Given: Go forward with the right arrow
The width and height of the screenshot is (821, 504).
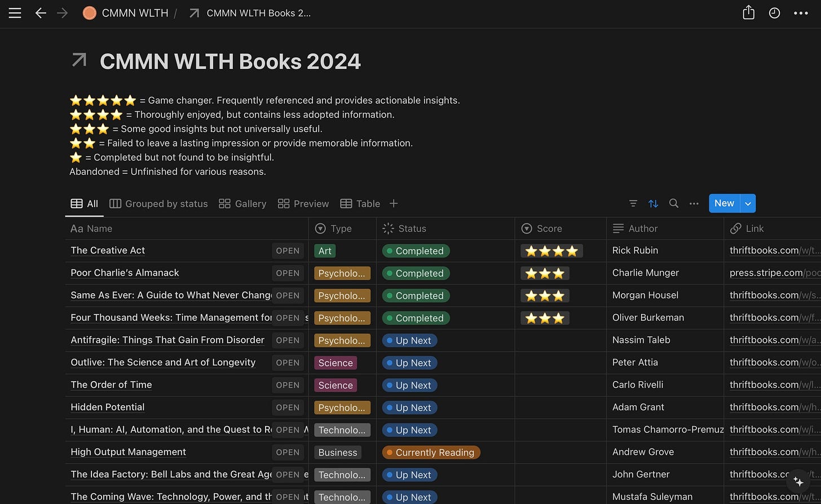Looking at the screenshot, I should (62, 13).
